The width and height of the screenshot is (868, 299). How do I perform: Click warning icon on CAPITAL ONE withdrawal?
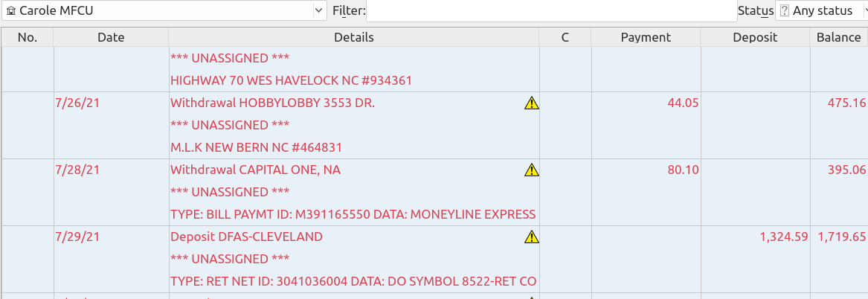(531, 170)
